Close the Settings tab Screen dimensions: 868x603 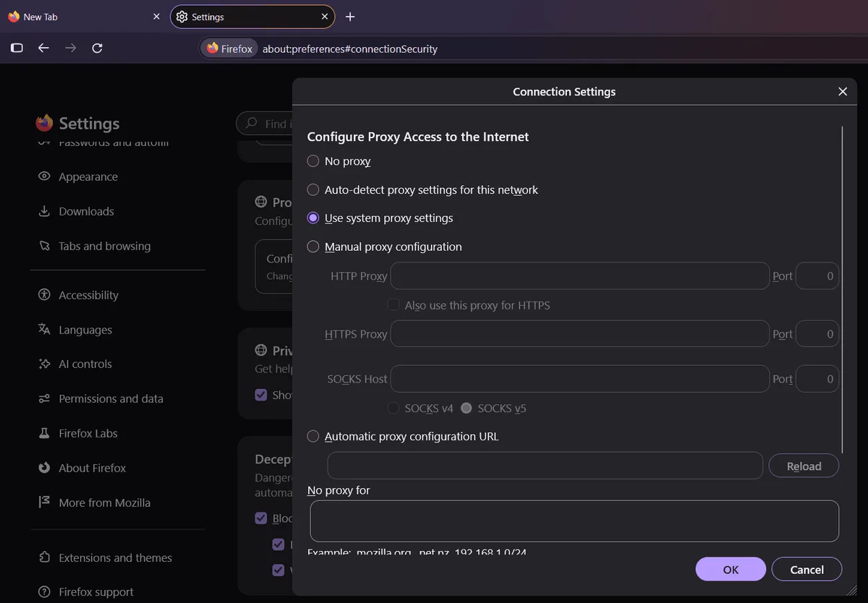point(325,17)
